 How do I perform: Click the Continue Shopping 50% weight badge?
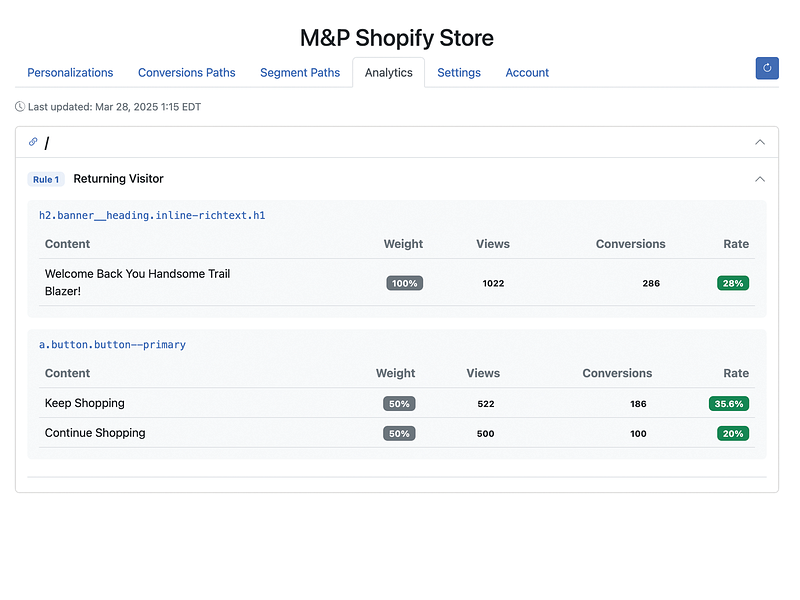(399, 434)
